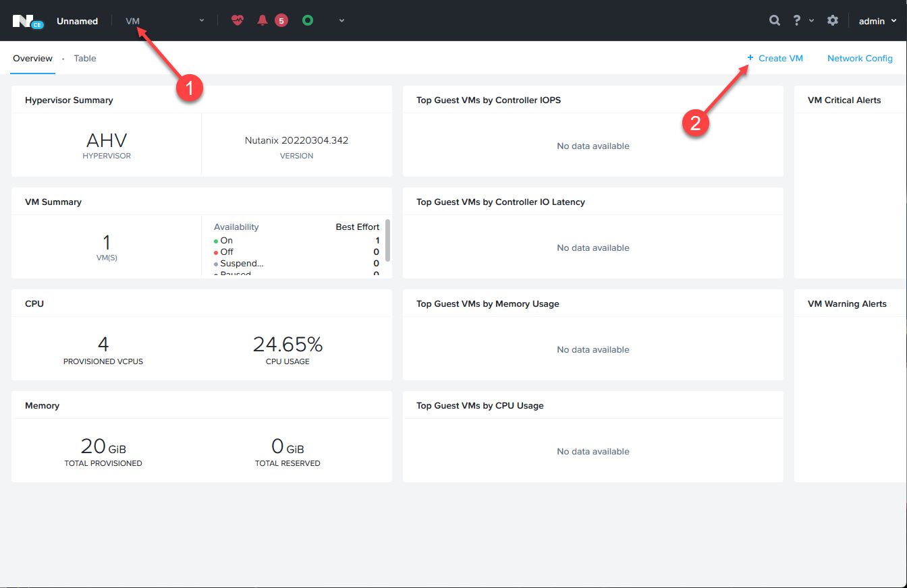Open the settings gear icon
The image size is (907, 588).
tap(833, 21)
